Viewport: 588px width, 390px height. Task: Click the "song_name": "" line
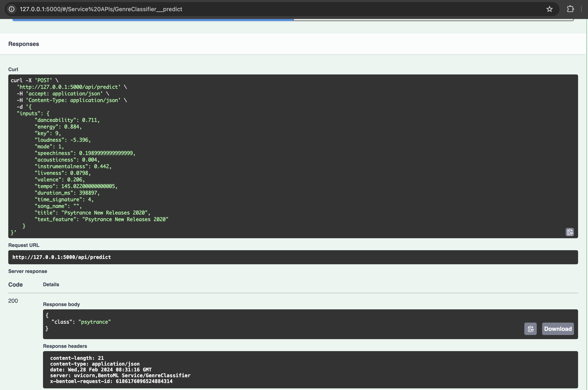point(58,206)
